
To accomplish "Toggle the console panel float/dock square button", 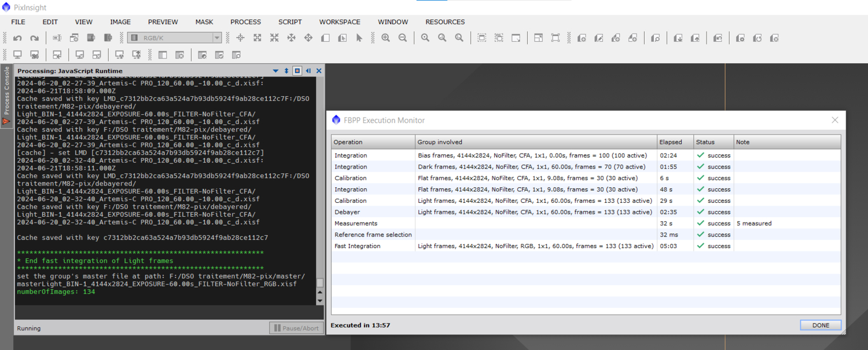I will [x=297, y=71].
